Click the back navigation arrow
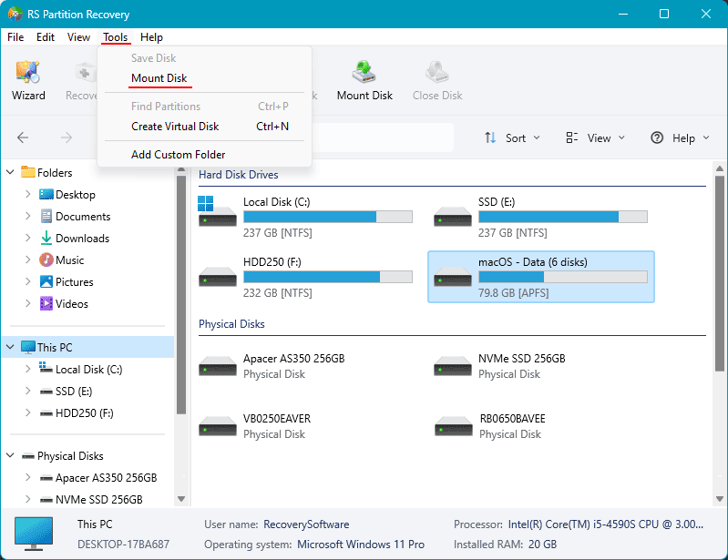This screenshot has height=560, width=728. (23, 137)
